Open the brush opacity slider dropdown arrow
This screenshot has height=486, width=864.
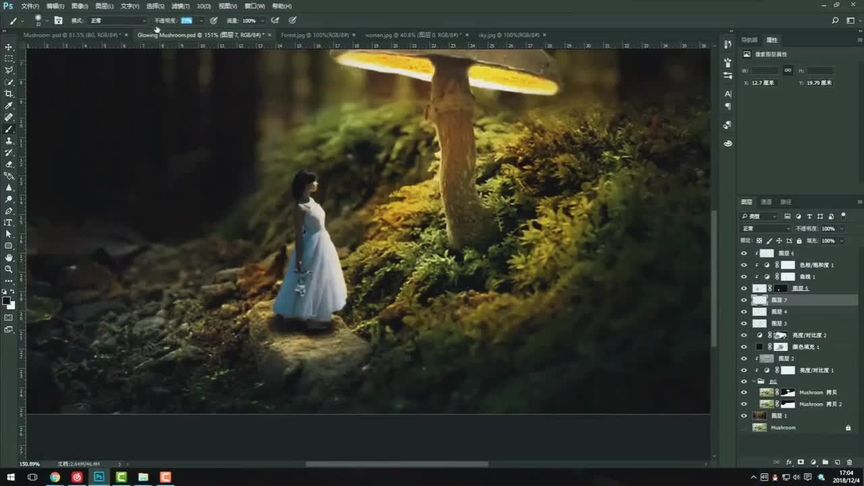coord(201,20)
